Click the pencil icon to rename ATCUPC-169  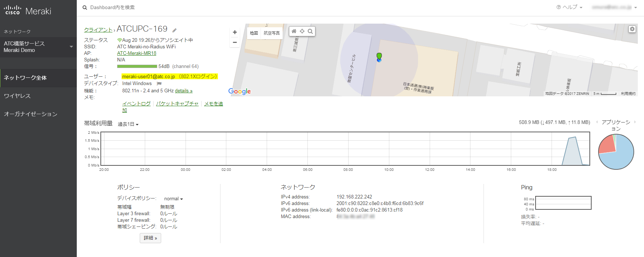click(x=175, y=30)
